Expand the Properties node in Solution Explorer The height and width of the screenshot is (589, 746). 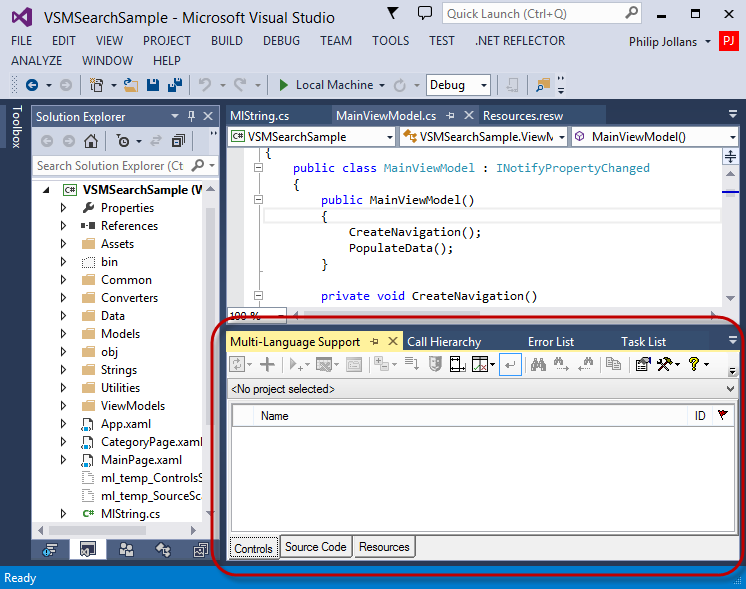63,208
